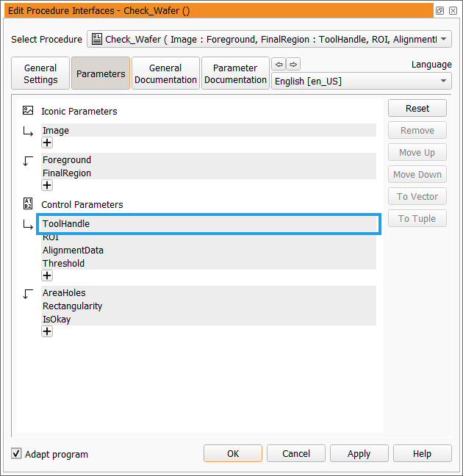This screenshot has height=476, width=463.
Task: Open the Language dropdown
Action: pyautogui.click(x=362, y=81)
